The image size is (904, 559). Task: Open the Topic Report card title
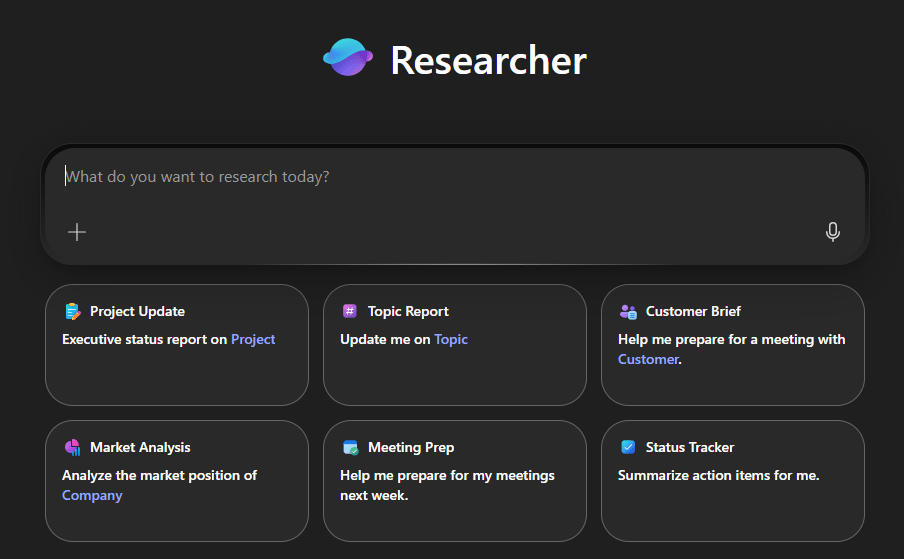point(408,311)
